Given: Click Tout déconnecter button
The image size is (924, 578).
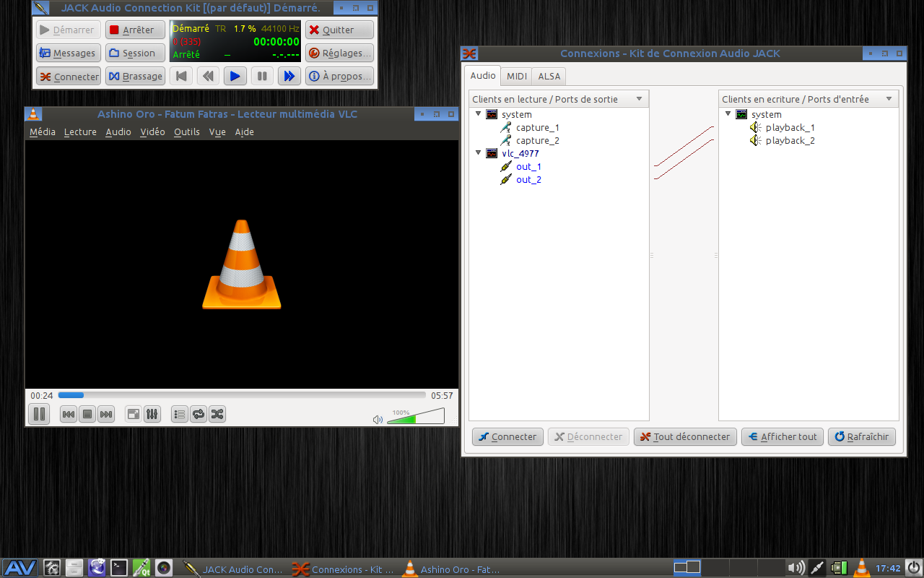Looking at the screenshot, I should click(x=685, y=436).
